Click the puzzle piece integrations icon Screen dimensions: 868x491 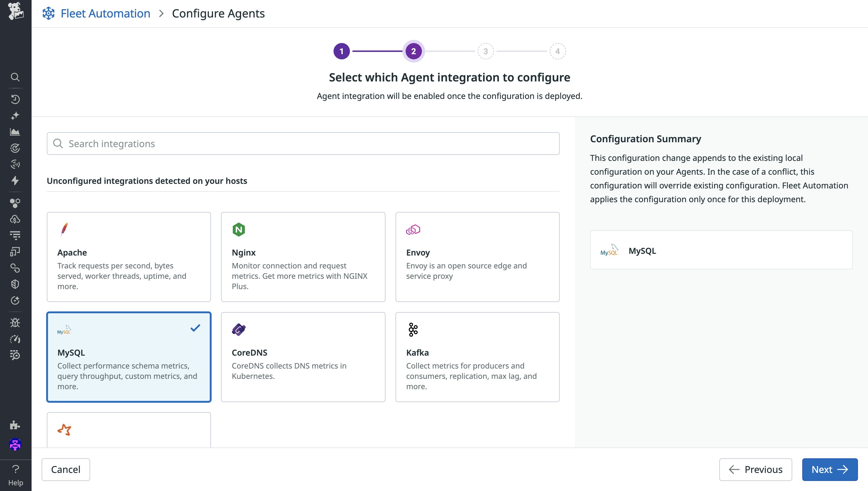click(15, 425)
